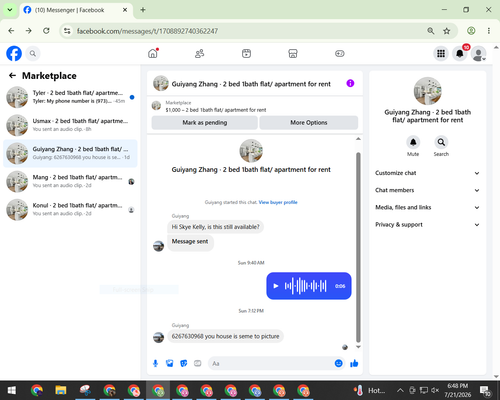Click the large listing photo in chat details
Screen dimensions: 500x400
427,91
